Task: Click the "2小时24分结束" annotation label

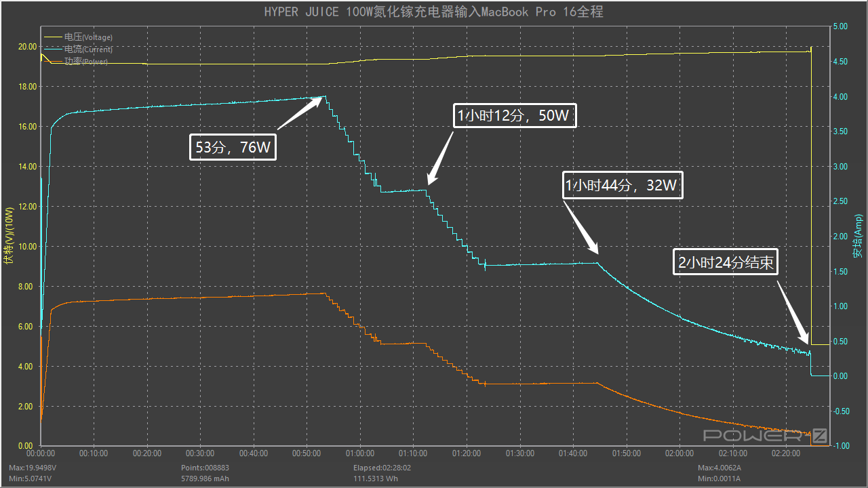Action: coord(726,262)
